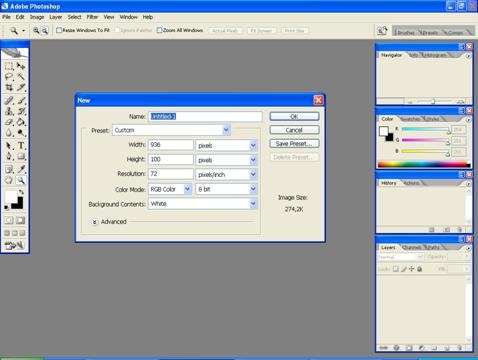Select the Paint Bucket tool

(x=21, y=122)
